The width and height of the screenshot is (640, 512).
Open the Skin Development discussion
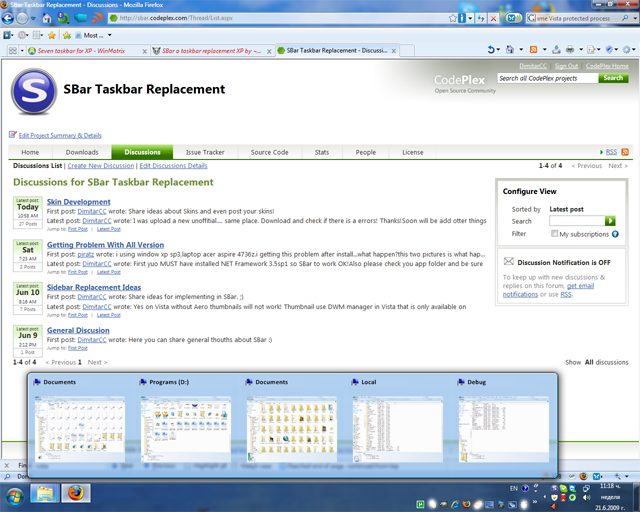pos(78,202)
